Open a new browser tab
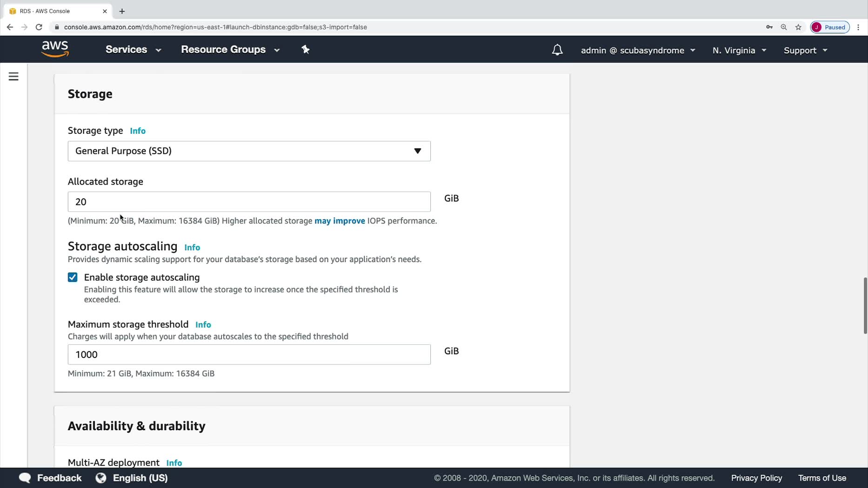Image resolution: width=868 pixels, height=488 pixels. (122, 11)
